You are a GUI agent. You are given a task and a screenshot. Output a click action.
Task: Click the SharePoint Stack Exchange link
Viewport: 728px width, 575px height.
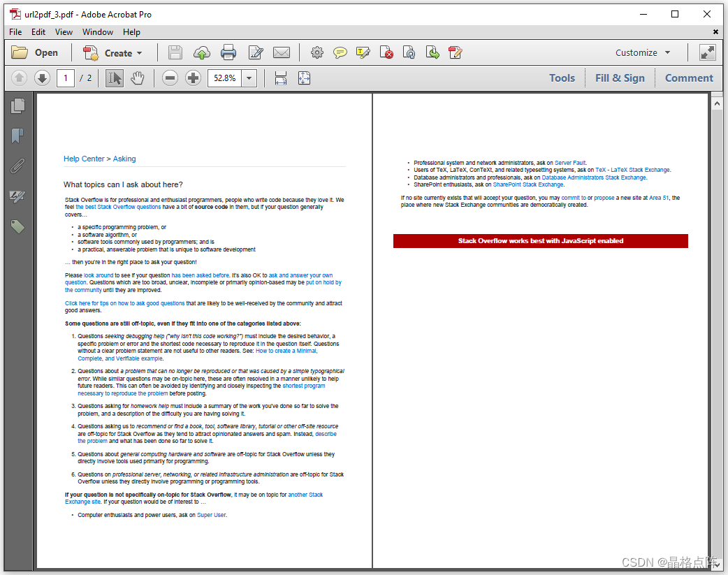pos(528,185)
